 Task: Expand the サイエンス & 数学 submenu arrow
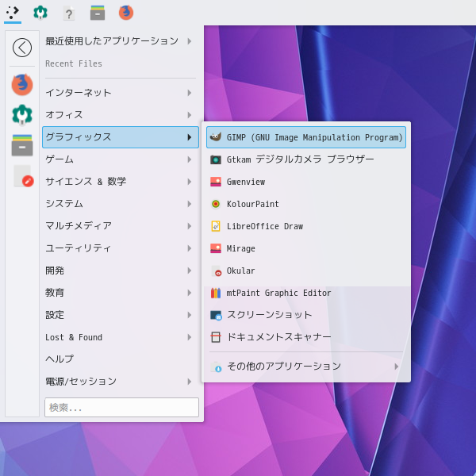click(x=190, y=182)
